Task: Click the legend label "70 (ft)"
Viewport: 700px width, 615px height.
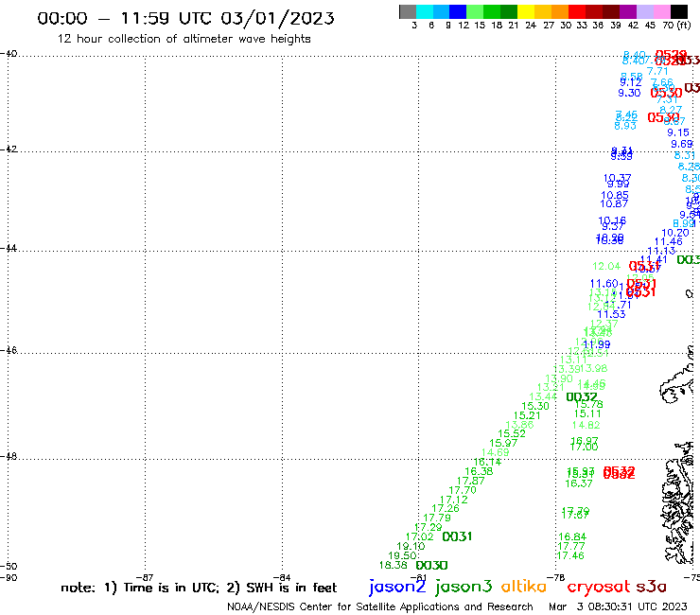Action: click(676, 25)
